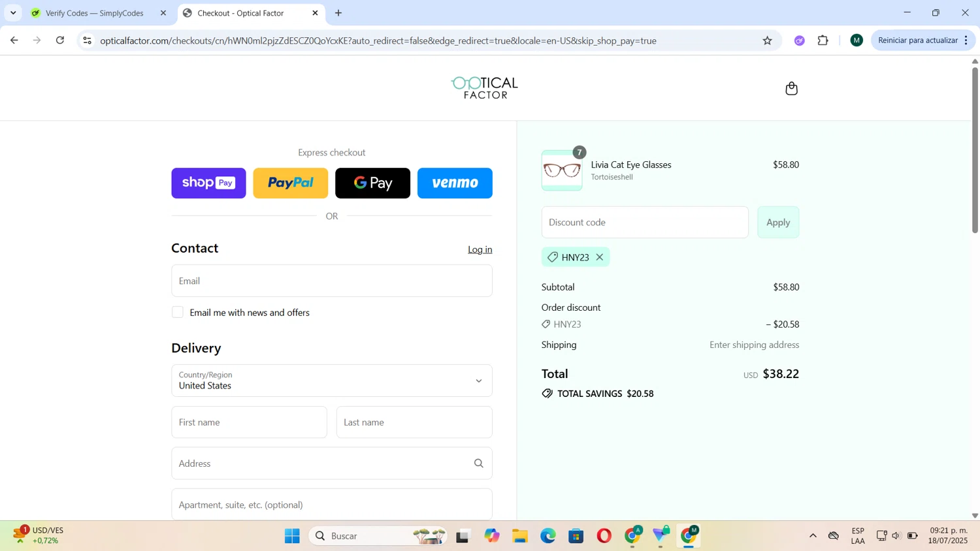Viewport: 980px width, 551px height.
Task: Go back with the browser back arrow
Action: [x=14, y=40]
